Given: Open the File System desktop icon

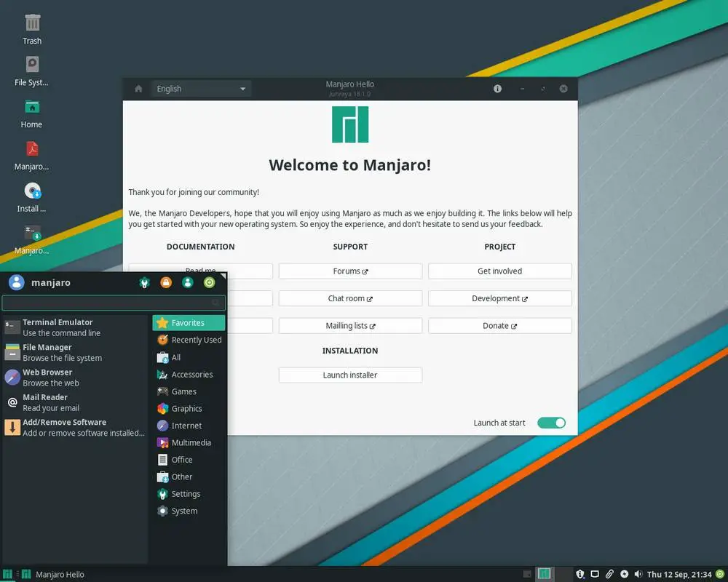Looking at the screenshot, I should [x=31, y=71].
